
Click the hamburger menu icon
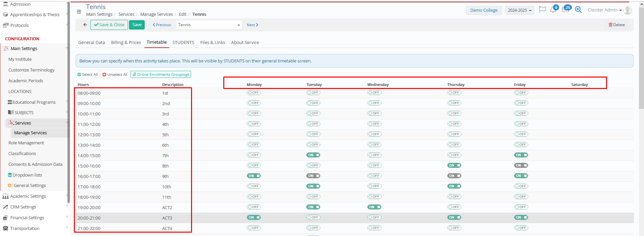click(x=79, y=12)
